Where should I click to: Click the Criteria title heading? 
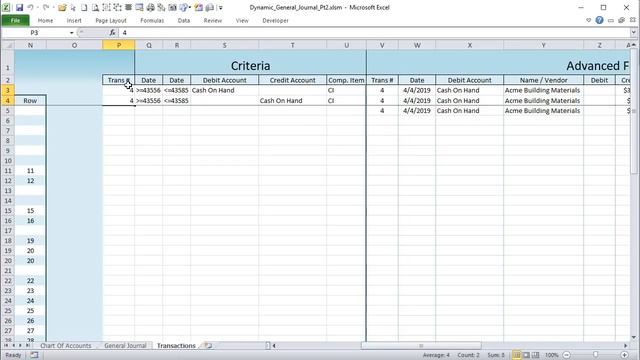[250, 66]
